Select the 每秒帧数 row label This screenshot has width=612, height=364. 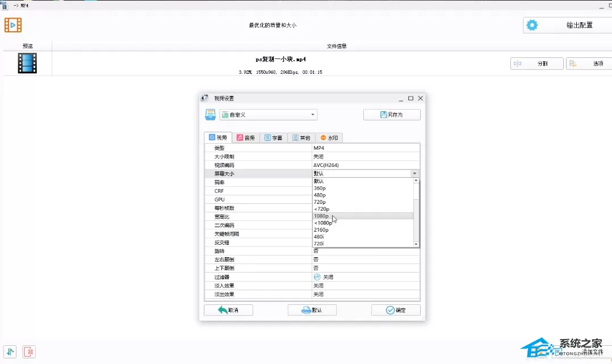tap(224, 208)
